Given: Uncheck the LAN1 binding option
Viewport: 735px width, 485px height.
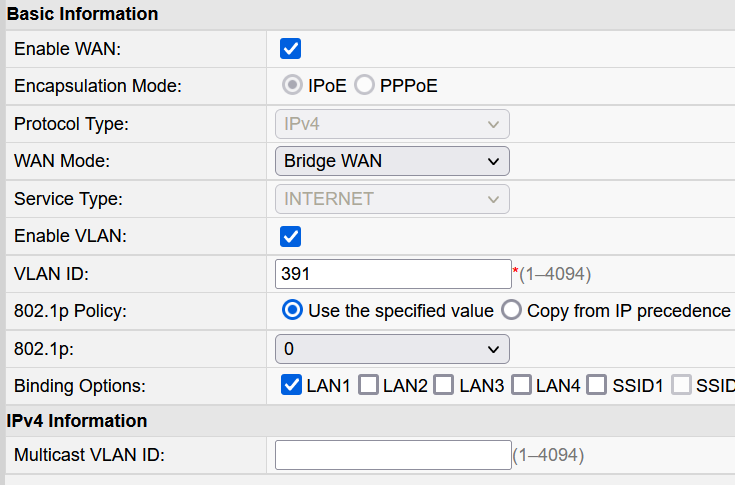Looking at the screenshot, I should click(291, 385).
